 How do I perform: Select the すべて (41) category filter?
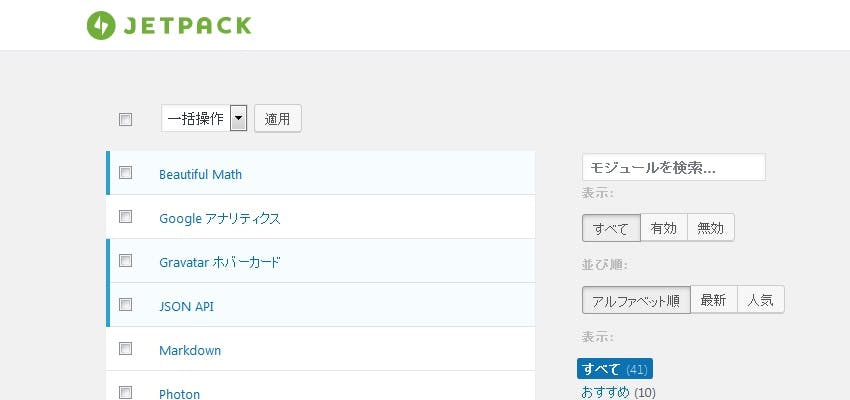(x=615, y=369)
